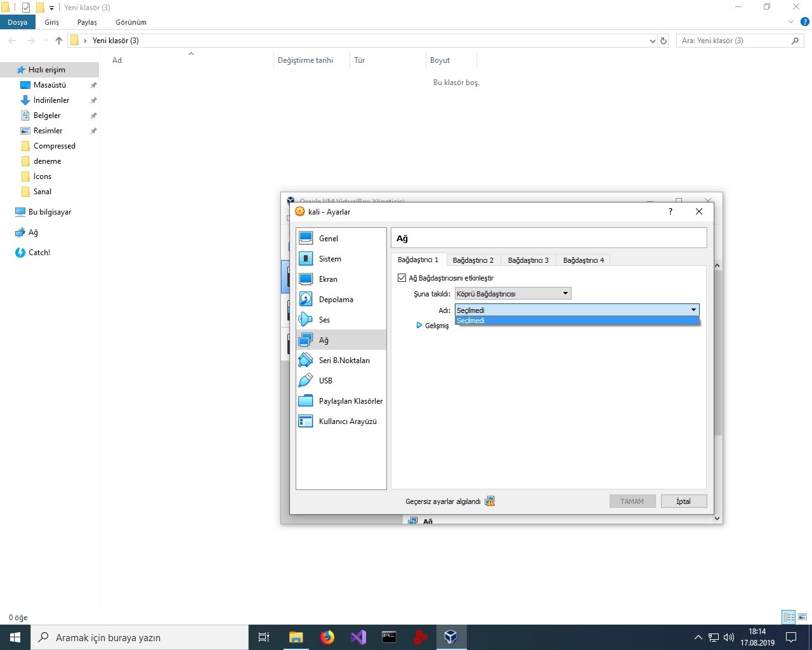Switch to the Bağdaştırıcı 3 tab
The height and width of the screenshot is (650, 812).
[528, 260]
